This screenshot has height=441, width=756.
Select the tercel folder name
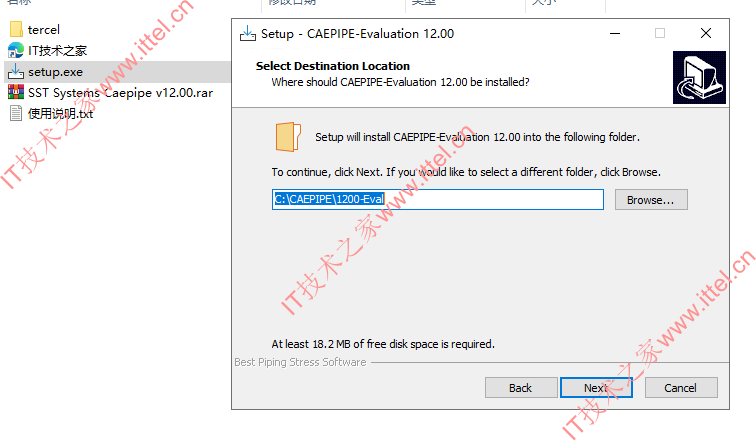tap(44, 29)
